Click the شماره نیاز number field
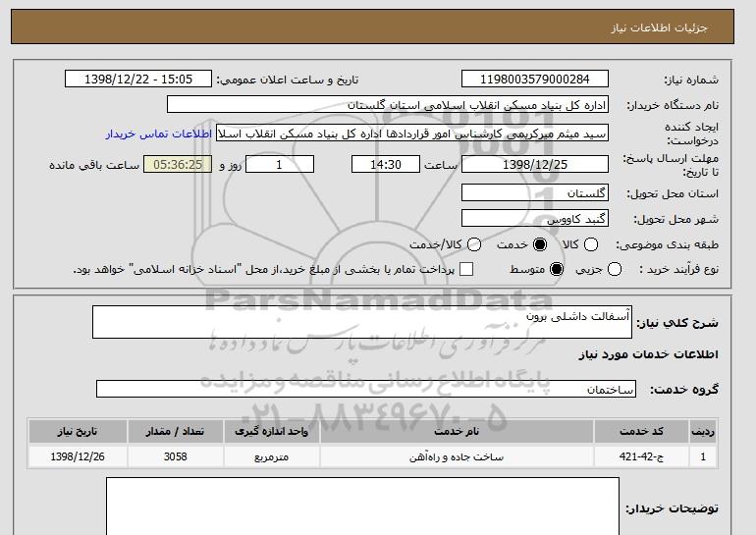Screen dimensions: 756x535 pos(535,80)
